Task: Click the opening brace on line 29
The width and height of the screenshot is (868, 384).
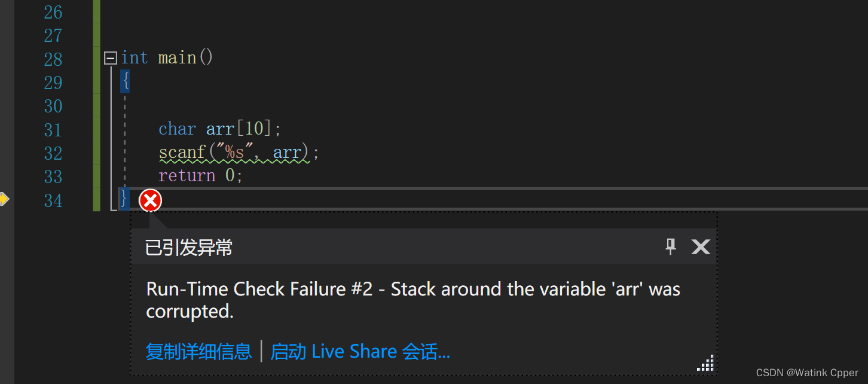Action: pos(124,81)
